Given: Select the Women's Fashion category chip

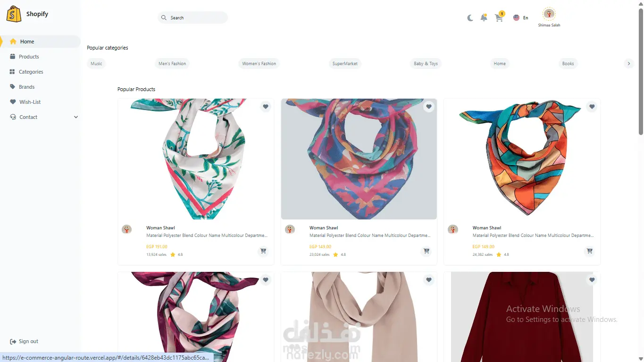Looking at the screenshot, I should tap(259, 63).
